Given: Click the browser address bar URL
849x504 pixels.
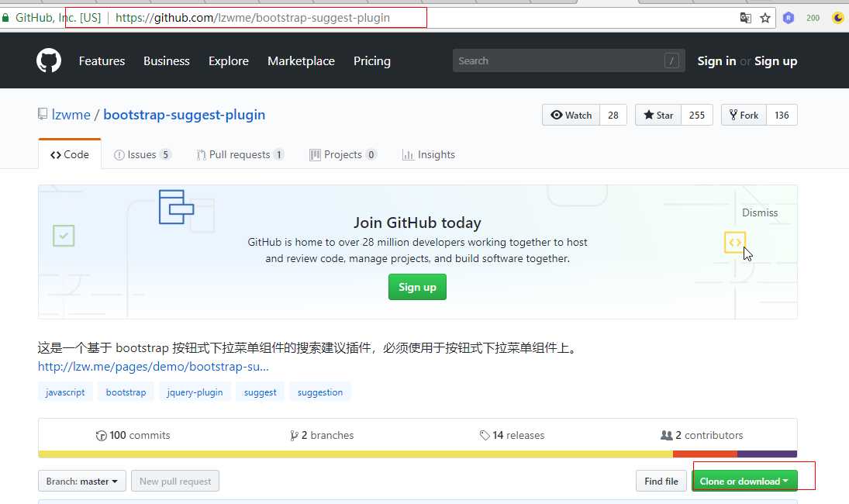Looking at the screenshot, I should click(252, 18).
